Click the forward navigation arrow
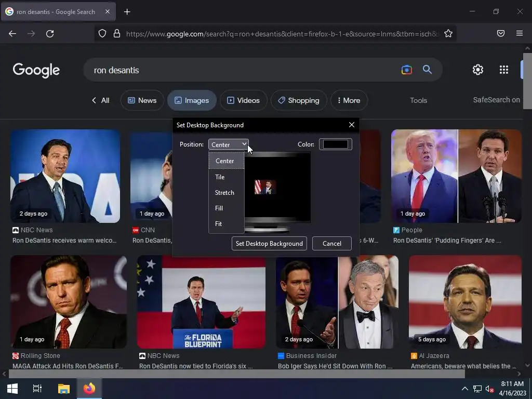 coord(31,34)
